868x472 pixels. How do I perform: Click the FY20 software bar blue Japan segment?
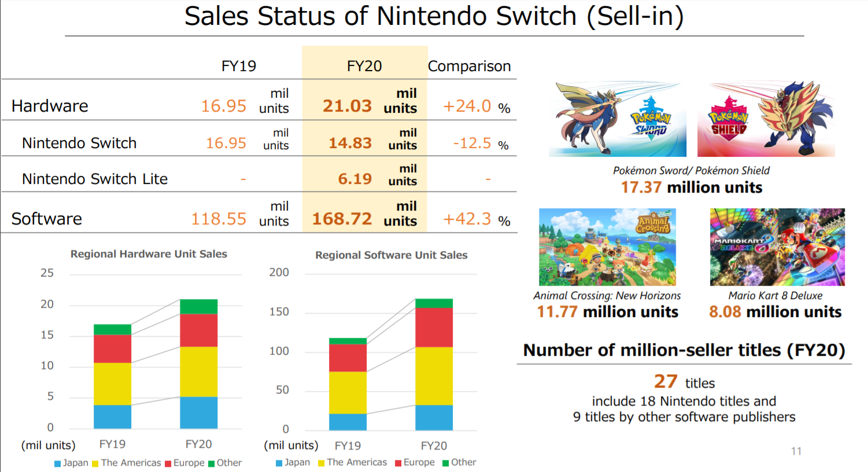click(434, 418)
